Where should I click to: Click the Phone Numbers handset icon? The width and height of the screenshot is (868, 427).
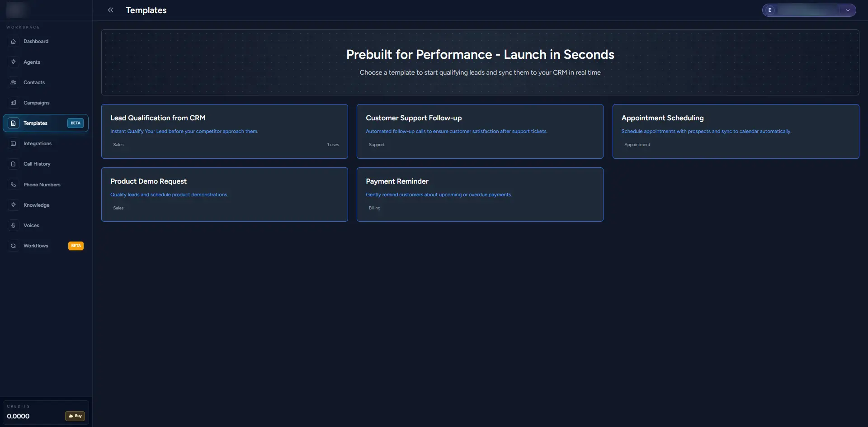[14, 185]
